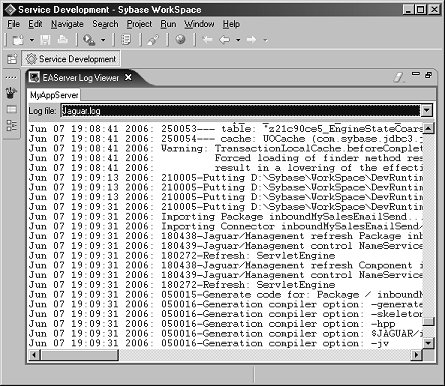Click the clear log eraser icon
The width and height of the screenshot is (445, 386).
398,77
